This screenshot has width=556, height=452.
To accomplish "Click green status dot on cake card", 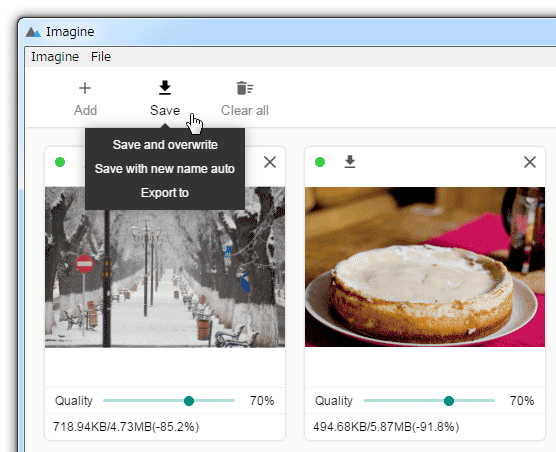I will point(320,162).
